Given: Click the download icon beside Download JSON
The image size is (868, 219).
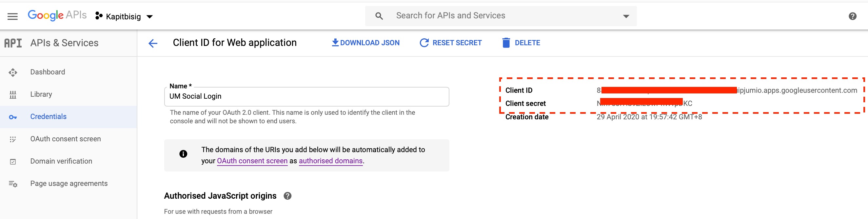Looking at the screenshot, I should [x=335, y=42].
